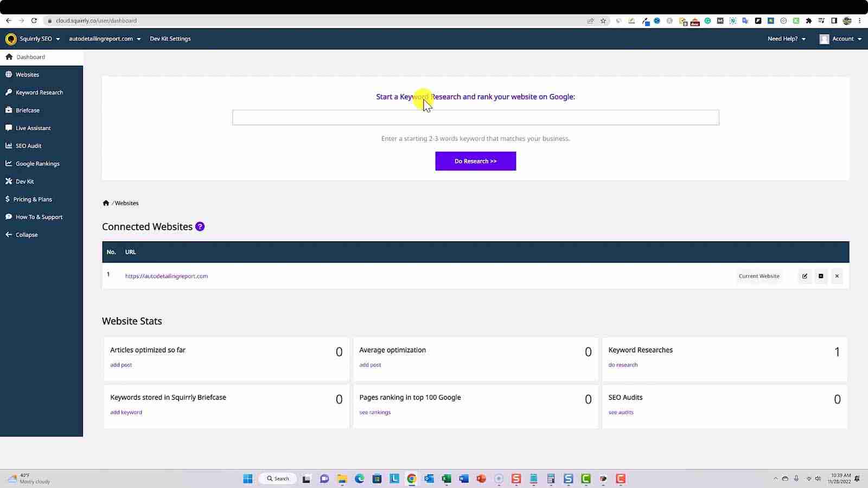Go to Dashboard from the sidebar menu
Image resolution: width=868 pixels, height=488 pixels.
30,56
